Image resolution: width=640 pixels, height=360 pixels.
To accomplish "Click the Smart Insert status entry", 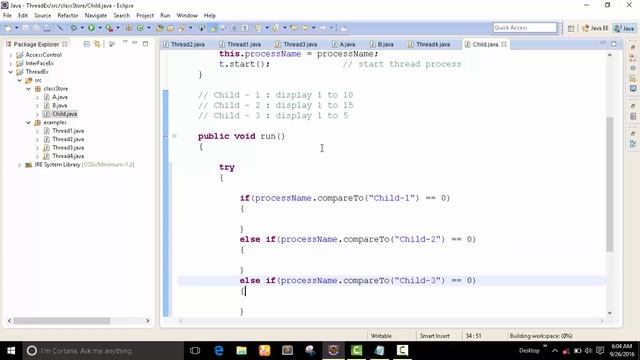I will [434, 336].
